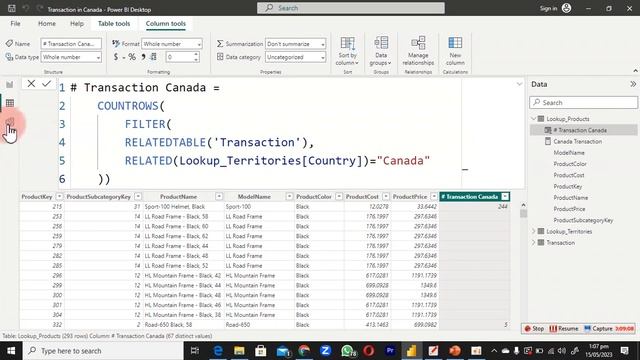
Task: Save the file with the save icon
Action: pos(12,8)
